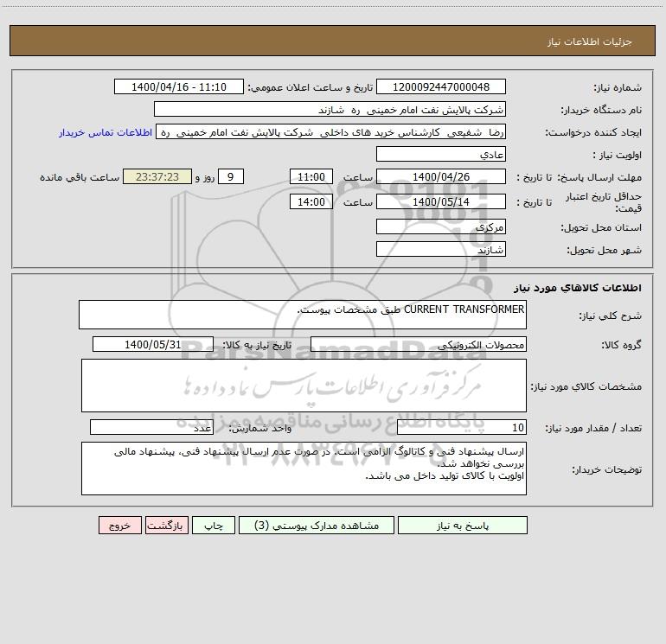
Task: Click label 'ایجاد کننده درخواست:'
Action: coord(593,132)
